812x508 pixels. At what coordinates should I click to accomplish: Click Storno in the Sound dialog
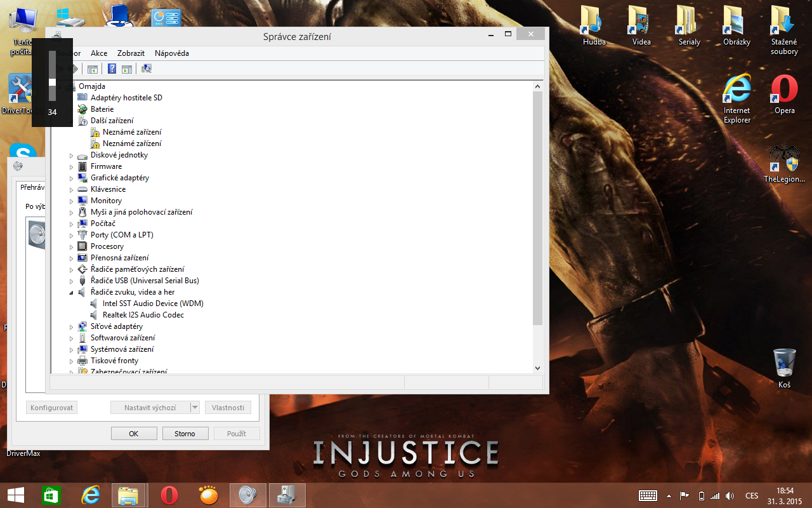[x=185, y=434]
